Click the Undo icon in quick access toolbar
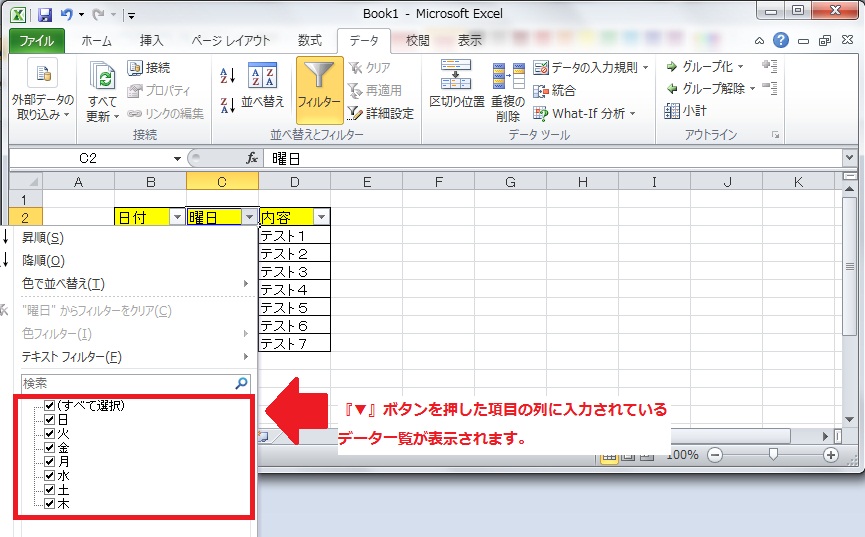865x537 pixels. coord(66,14)
